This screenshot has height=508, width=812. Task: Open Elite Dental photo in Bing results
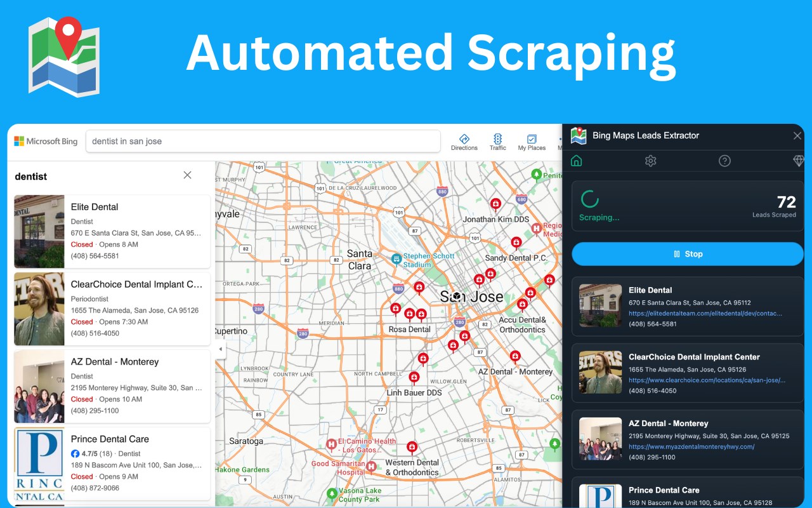point(39,231)
